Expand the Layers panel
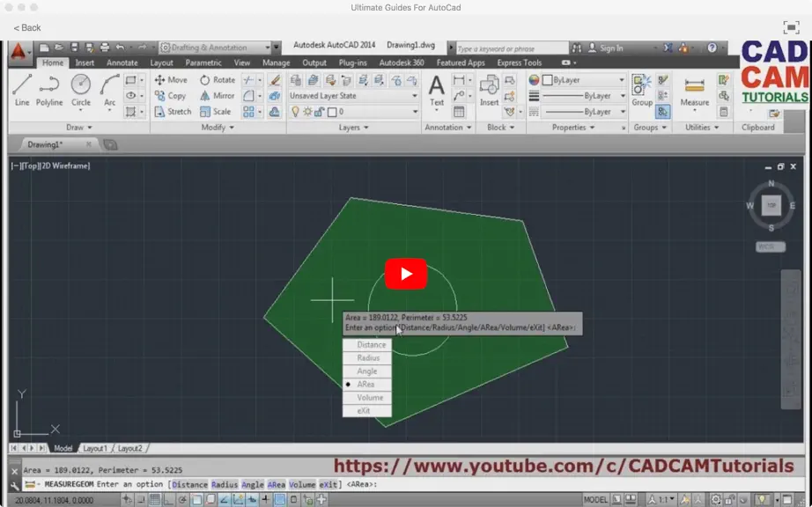 [354, 128]
